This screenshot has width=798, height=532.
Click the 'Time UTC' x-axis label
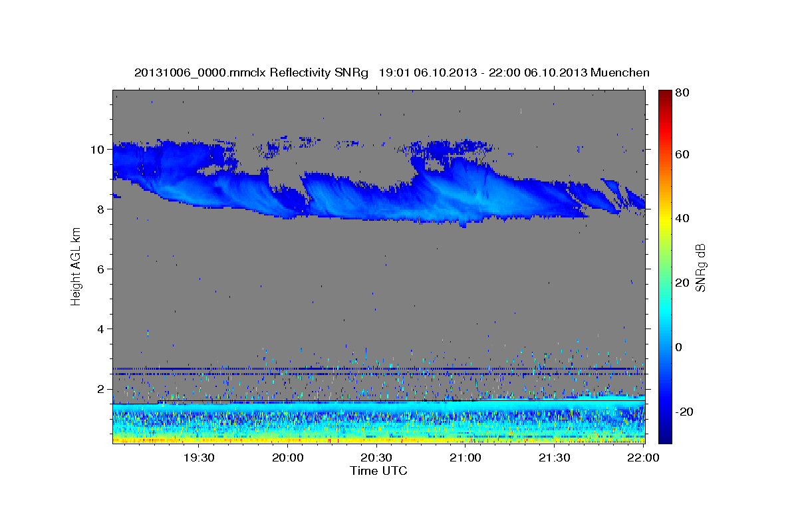tap(378, 471)
